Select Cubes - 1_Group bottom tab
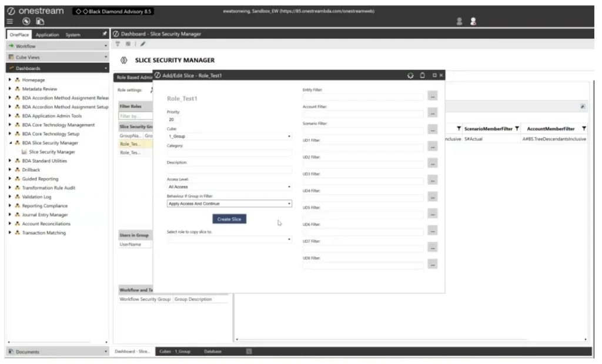The height and width of the screenshot is (364, 602). click(x=175, y=351)
